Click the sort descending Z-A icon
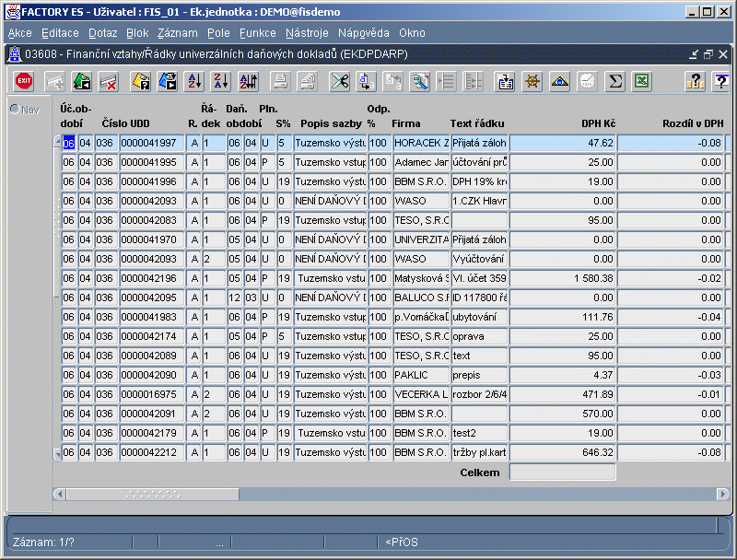 pos(221,81)
